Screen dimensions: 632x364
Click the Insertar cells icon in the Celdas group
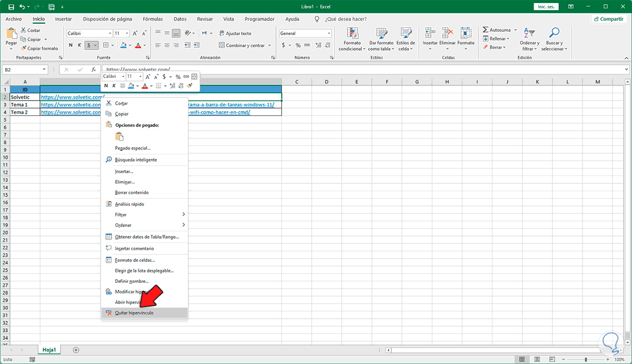pos(430,34)
